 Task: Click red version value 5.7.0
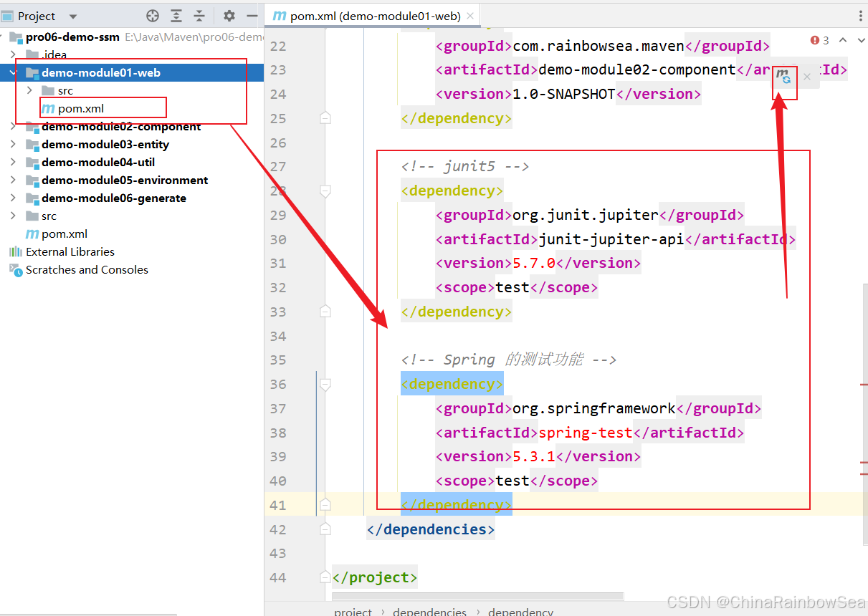[x=534, y=263]
